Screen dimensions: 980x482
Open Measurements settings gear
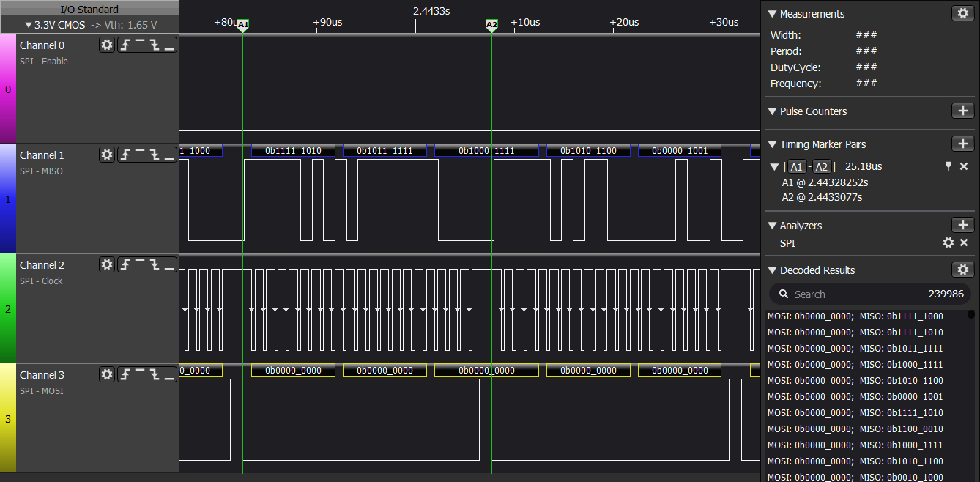(x=963, y=13)
